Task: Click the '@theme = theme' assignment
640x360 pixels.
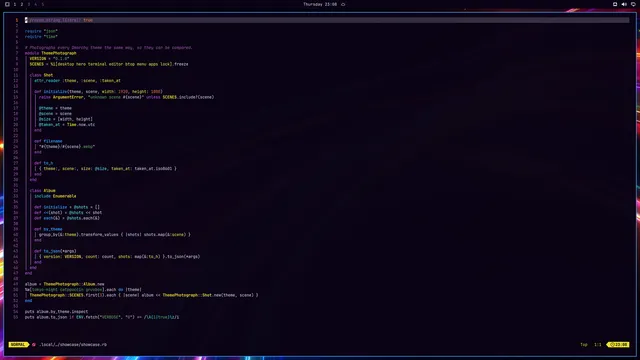Action: [x=55, y=108]
